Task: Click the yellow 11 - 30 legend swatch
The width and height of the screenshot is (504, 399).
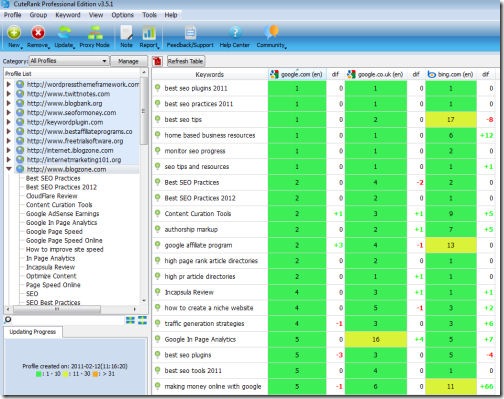Action: [66, 374]
